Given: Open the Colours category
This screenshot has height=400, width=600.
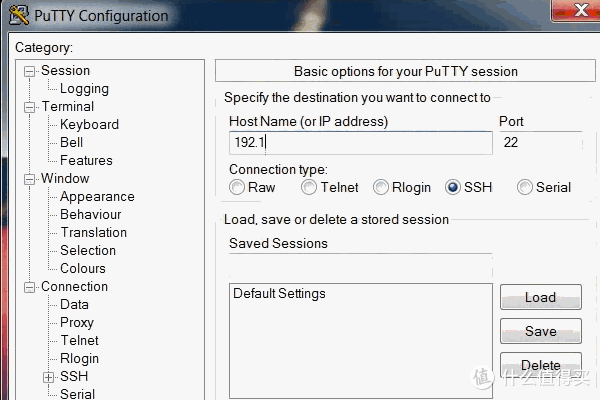Looking at the screenshot, I should click(83, 268).
